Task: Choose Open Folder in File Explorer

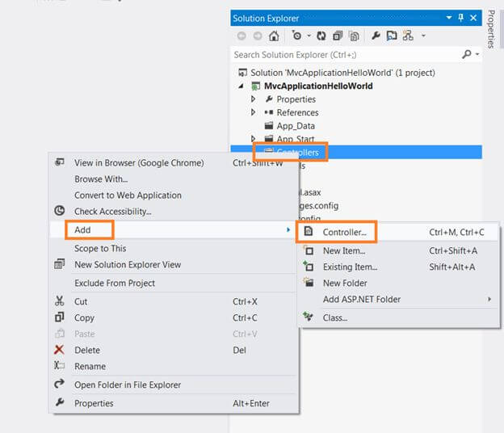Action: coord(174,385)
